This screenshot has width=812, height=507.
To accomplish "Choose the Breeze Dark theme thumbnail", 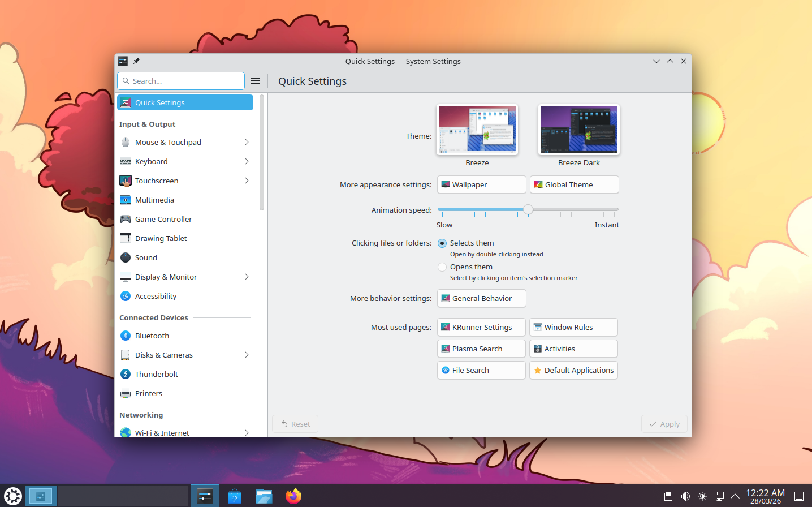I will pos(579,130).
